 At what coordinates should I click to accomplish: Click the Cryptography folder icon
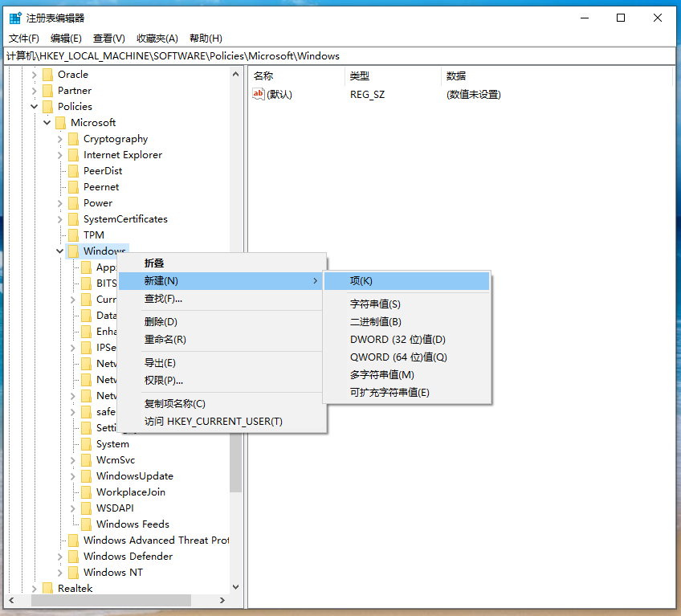pos(73,139)
